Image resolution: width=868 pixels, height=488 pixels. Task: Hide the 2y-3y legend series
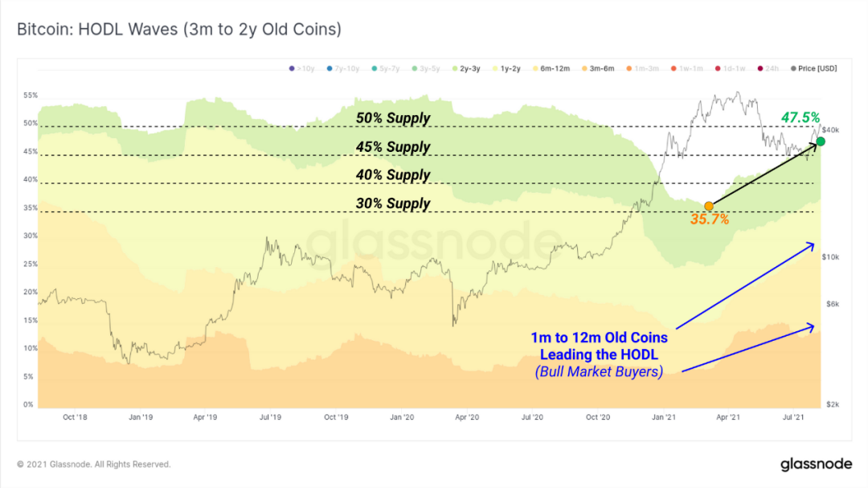(x=466, y=68)
